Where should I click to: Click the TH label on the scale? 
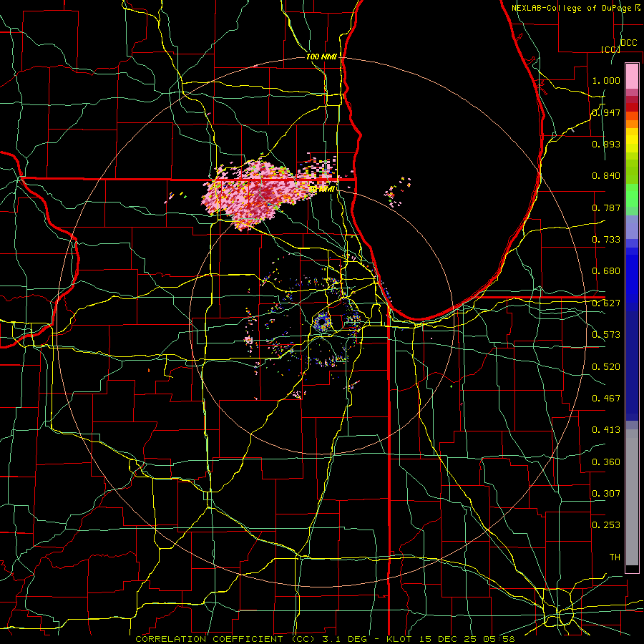click(x=615, y=557)
